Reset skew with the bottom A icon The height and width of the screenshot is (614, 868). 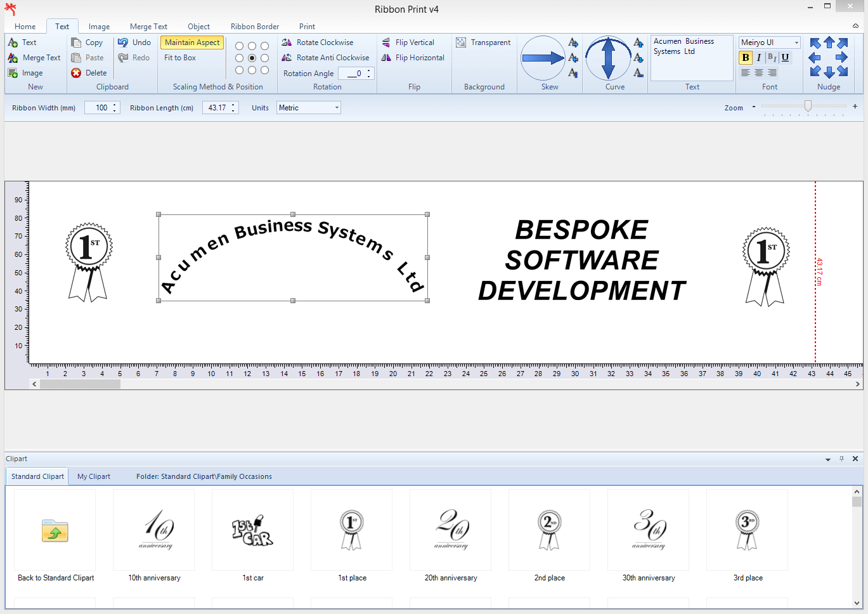(x=573, y=73)
